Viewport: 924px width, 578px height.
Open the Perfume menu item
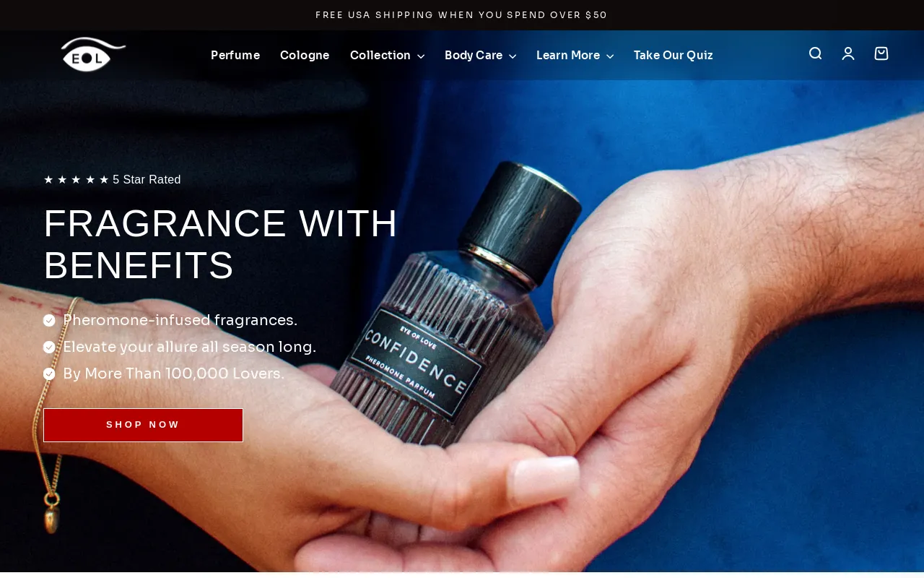pos(235,56)
